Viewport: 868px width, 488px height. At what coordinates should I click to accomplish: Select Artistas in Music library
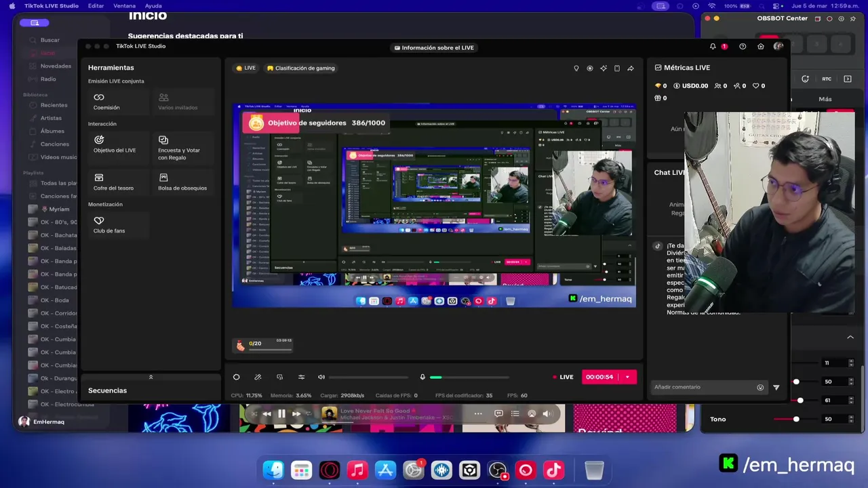(51, 118)
